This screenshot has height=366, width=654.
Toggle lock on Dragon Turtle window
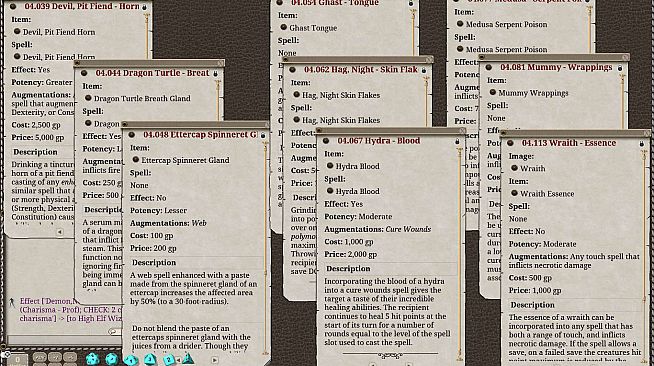(x=215, y=74)
